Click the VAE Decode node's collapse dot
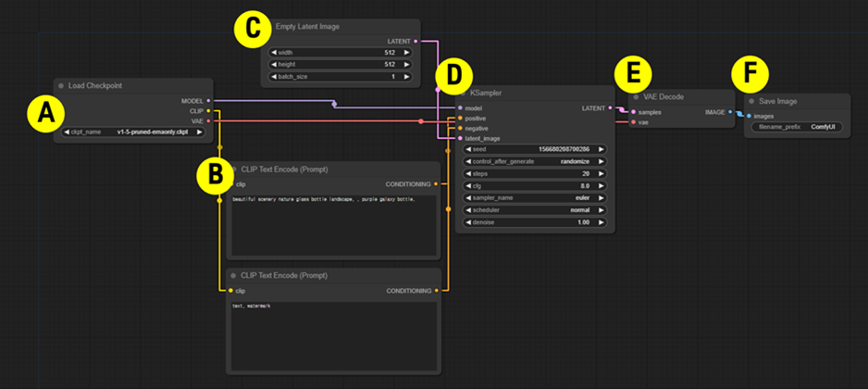 click(x=637, y=95)
